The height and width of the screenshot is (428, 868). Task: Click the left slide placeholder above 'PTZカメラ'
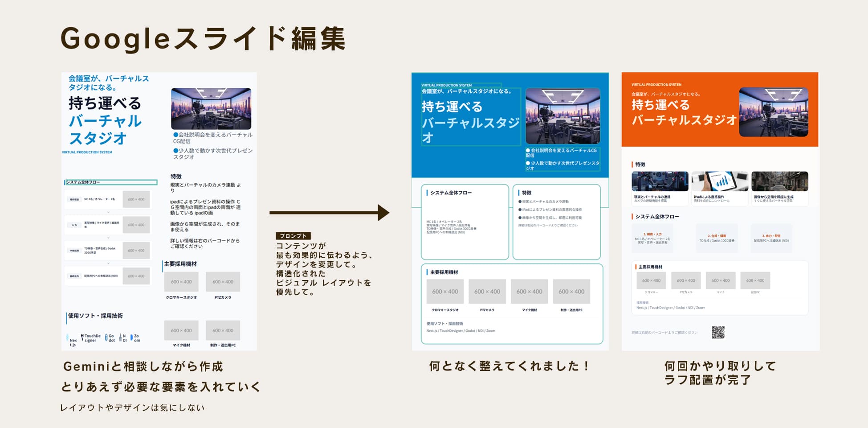pos(223,282)
